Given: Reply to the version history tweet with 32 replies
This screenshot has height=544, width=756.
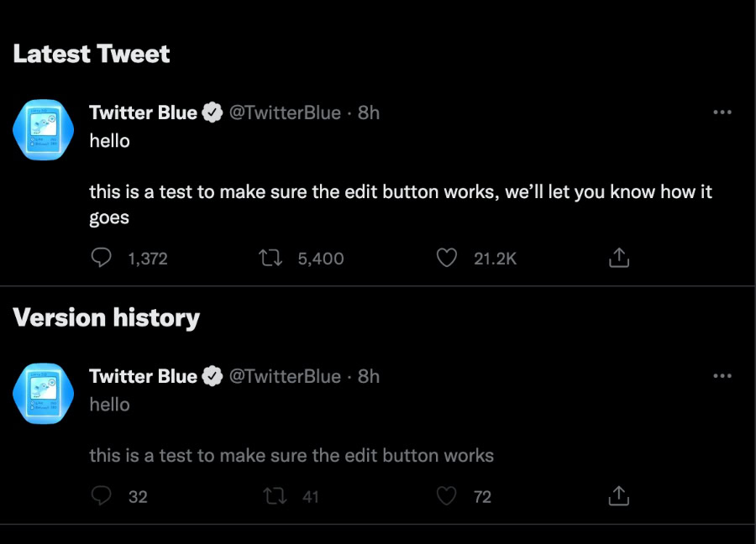Looking at the screenshot, I should pos(102,496).
